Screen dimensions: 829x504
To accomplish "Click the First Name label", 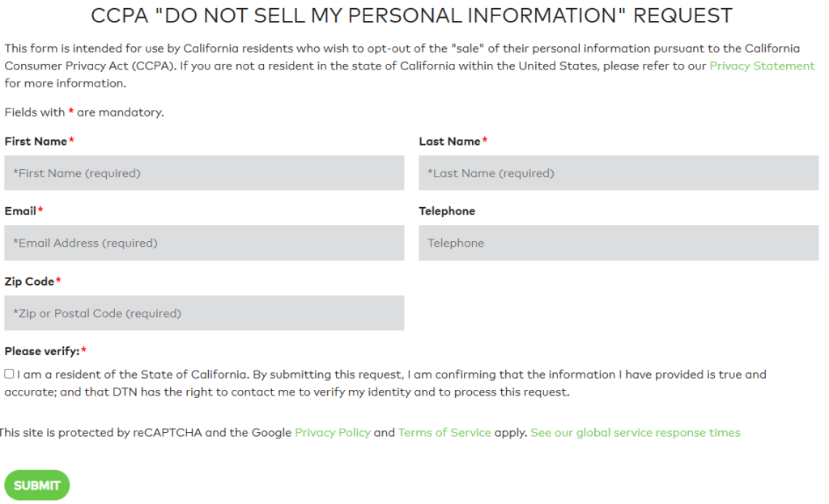I will (x=34, y=141).
